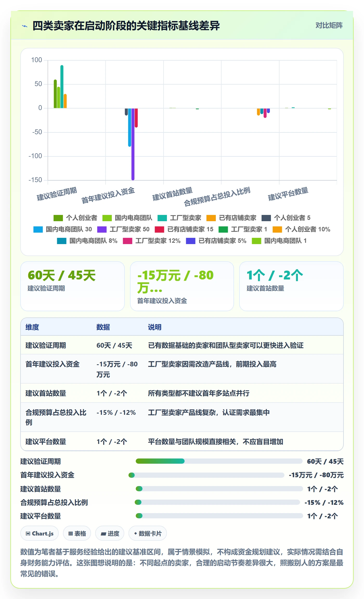Click the 对比矩阵 label in header
The image size is (364, 599).
coord(329,26)
